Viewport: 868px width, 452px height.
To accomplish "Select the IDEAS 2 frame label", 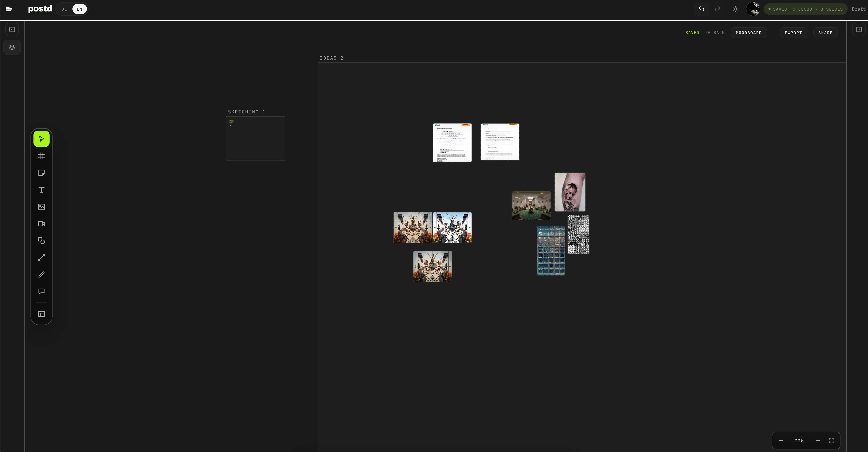I will tap(331, 58).
